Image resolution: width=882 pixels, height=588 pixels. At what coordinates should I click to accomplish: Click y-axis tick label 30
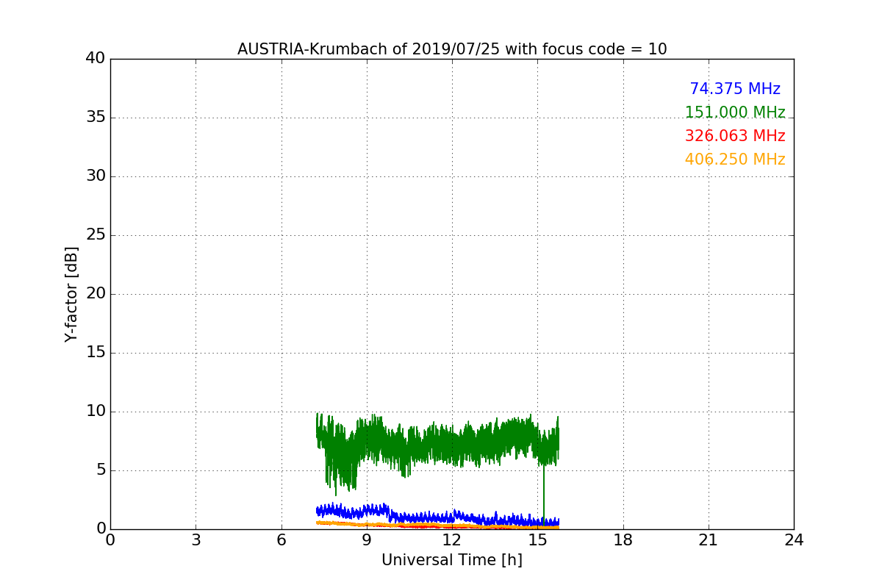pyautogui.click(x=96, y=176)
